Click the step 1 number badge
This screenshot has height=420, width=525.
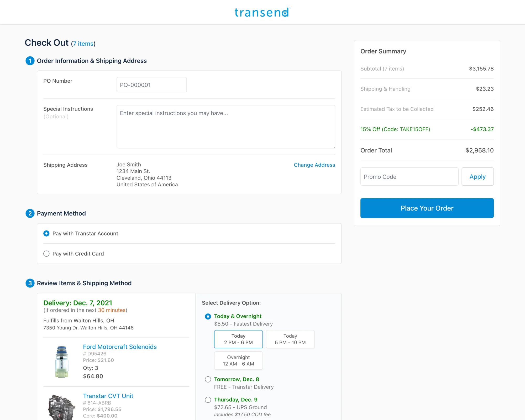pyautogui.click(x=30, y=61)
